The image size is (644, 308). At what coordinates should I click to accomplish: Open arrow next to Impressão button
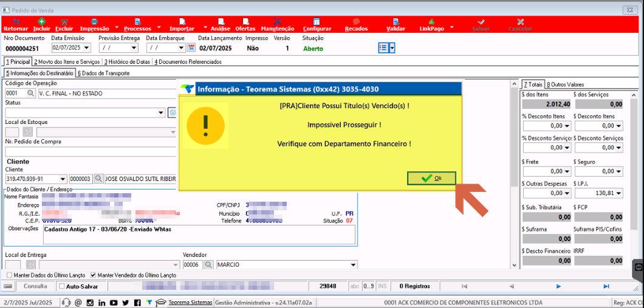click(x=116, y=27)
